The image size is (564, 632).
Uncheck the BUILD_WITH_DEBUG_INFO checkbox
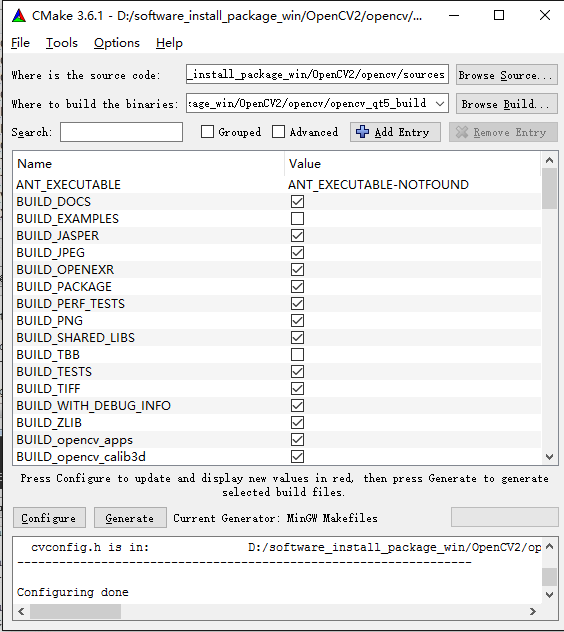tap(298, 405)
